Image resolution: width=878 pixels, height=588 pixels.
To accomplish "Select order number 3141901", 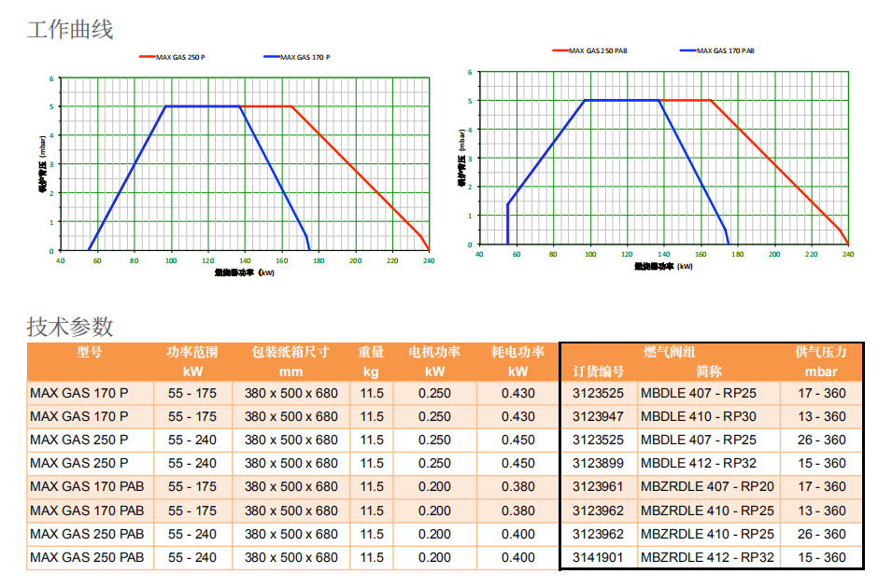I will 598,558.
